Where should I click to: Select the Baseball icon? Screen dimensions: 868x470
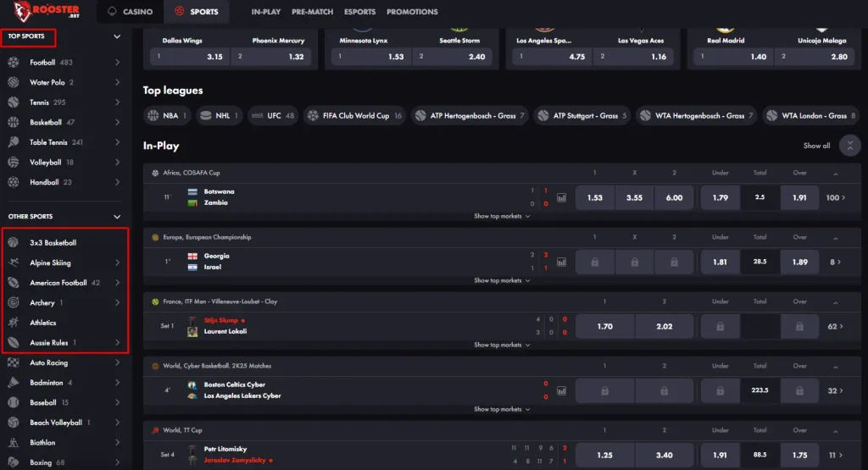pyautogui.click(x=14, y=402)
